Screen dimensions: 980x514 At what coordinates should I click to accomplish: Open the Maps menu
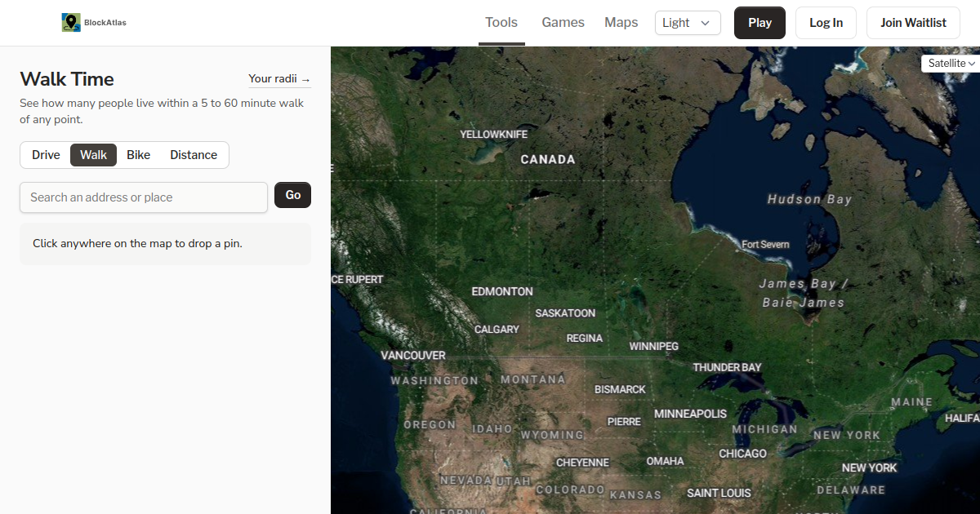[x=621, y=23]
